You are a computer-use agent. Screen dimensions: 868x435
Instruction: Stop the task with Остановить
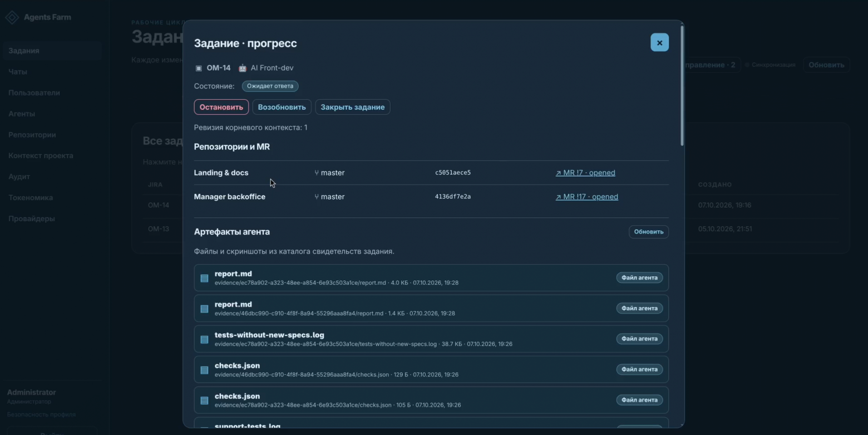(x=221, y=107)
